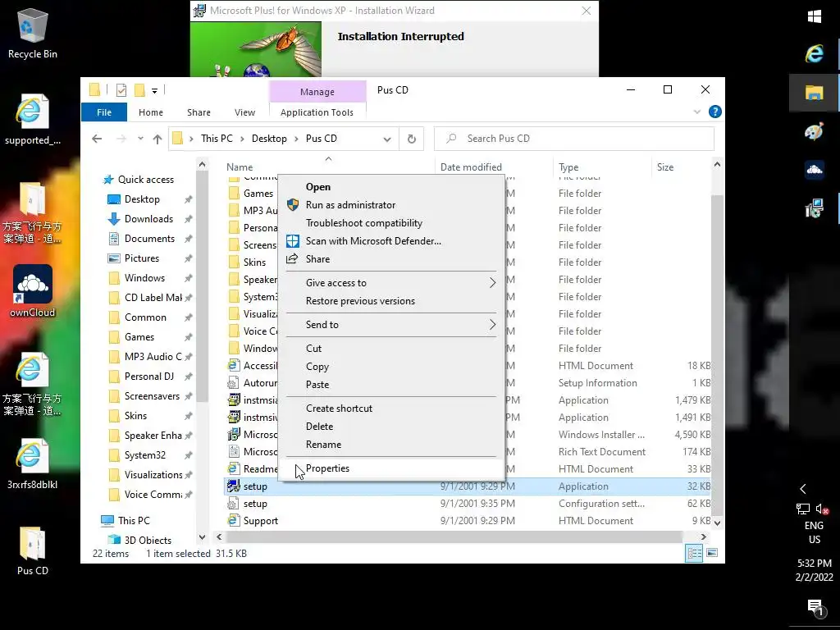Screen dimensions: 840x630
Task: Open the Paint taskbar icon
Action: [x=815, y=131]
